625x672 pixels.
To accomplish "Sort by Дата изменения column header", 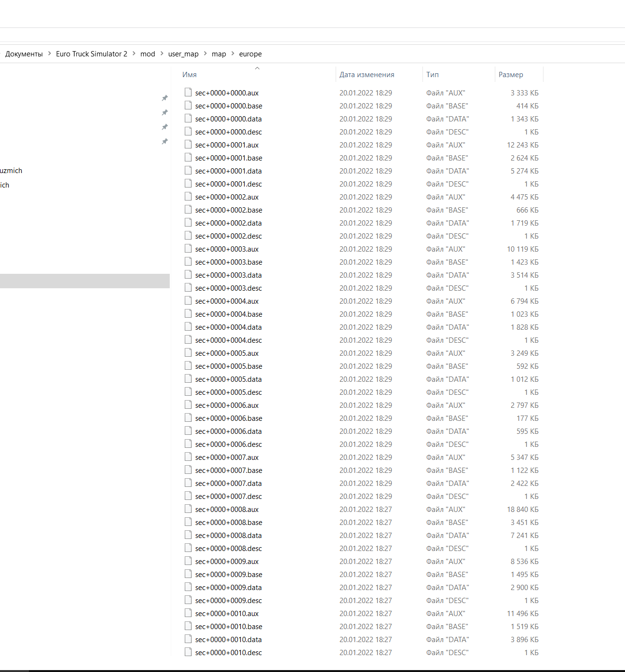I will (367, 75).
